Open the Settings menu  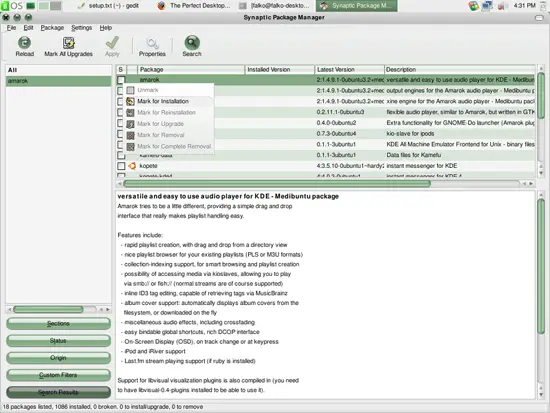[x=81, y=28]
